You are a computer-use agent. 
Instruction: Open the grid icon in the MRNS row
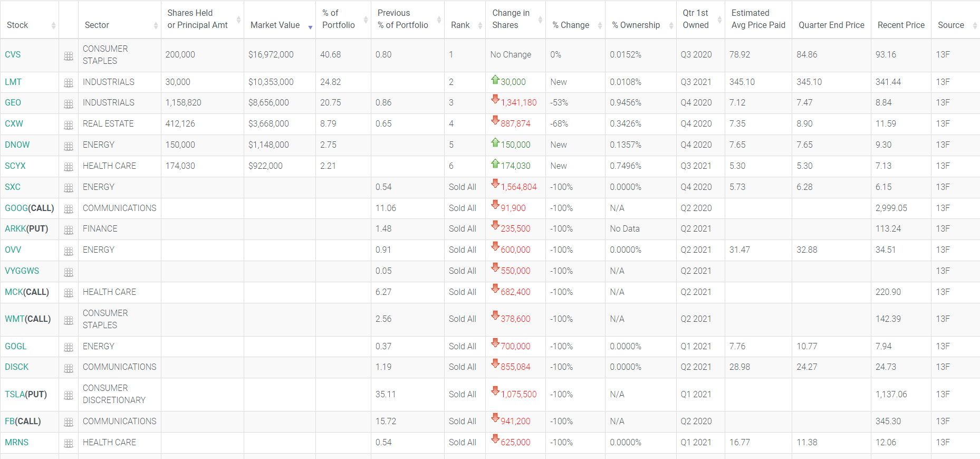pos(69,443)
